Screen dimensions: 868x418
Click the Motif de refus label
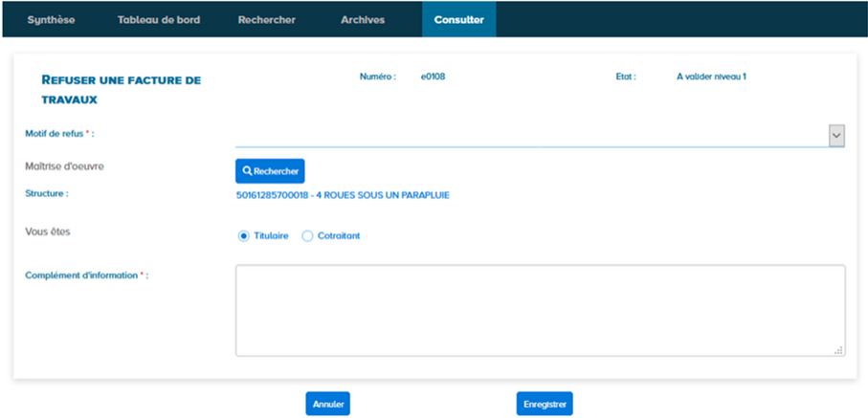point(59,134)
